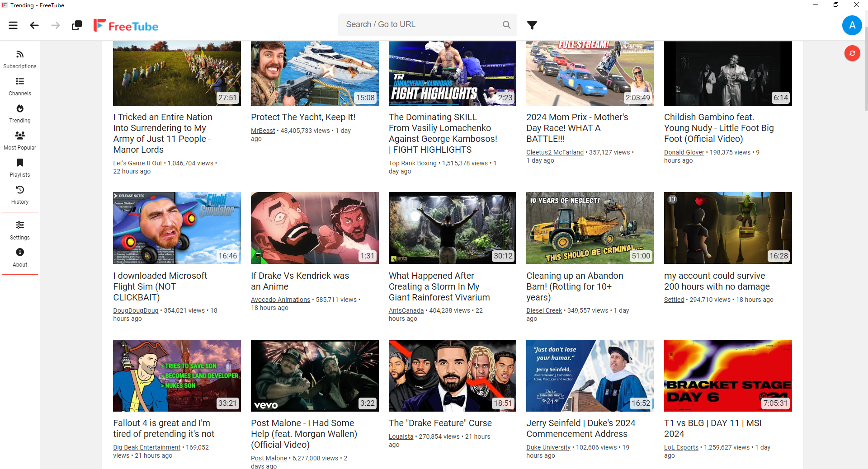868x469 pixels.
Task: Go forward with the right arrow
Action: click(x=56, y=25)
